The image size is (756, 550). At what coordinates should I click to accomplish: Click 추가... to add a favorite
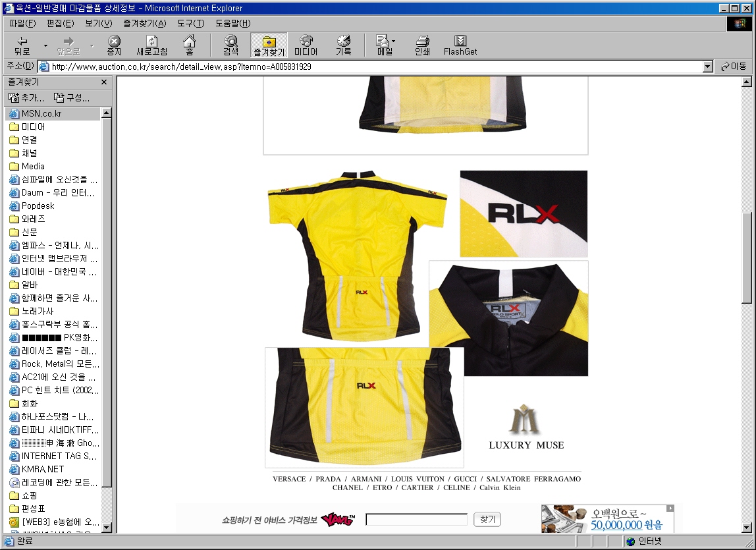(x=26, y=98)
